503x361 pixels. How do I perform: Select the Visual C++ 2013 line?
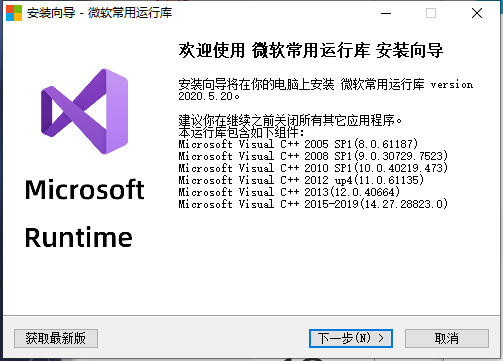(x=289, y=192)
